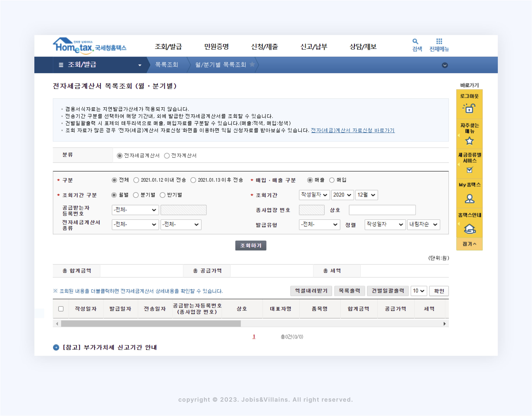Select the 전자계산서 radio button

click(167, 156)
